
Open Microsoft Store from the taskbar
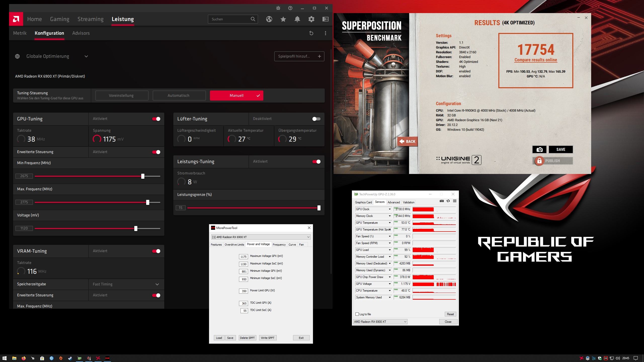point(42,358)
